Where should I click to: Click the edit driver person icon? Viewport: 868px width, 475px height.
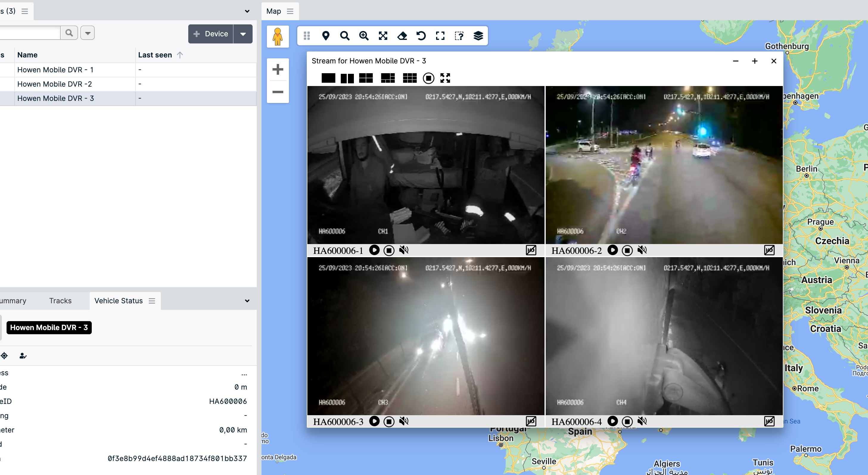click(x=23, y=355)
